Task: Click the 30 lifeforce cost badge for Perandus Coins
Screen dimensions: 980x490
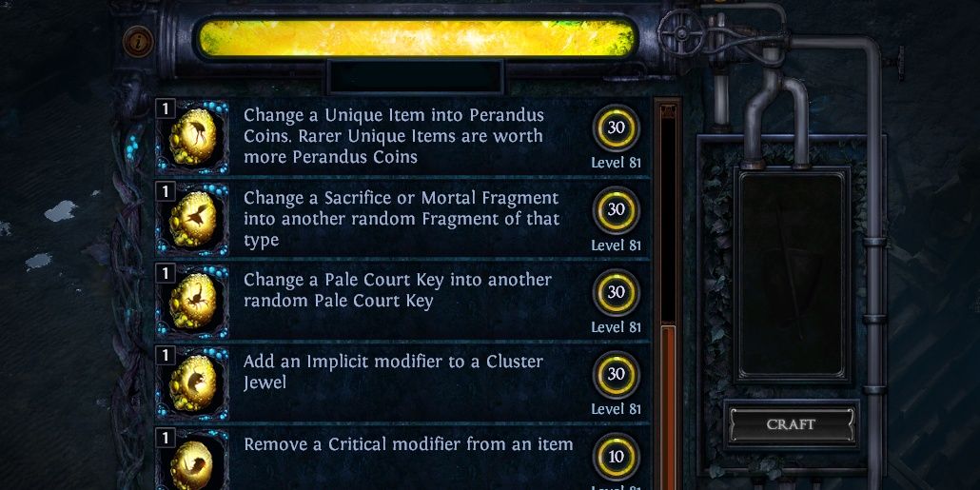Action: (x=617, y=127)
